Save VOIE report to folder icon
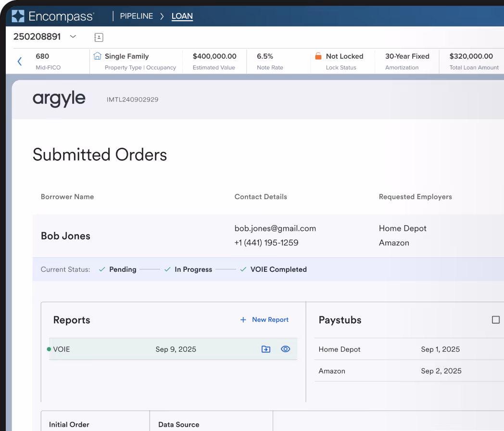Screen dimensions: 504x431 point(265,349)
